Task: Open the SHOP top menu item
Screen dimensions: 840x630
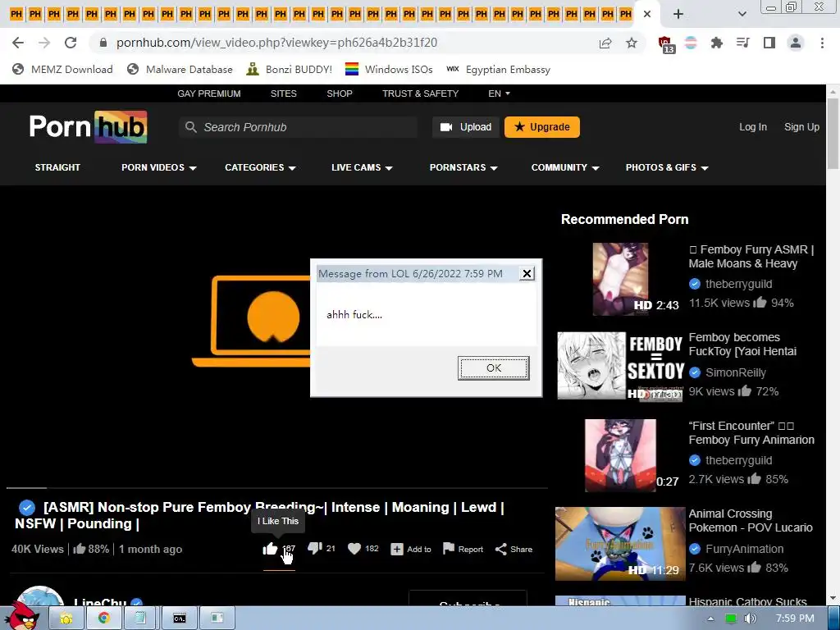Action: click(x=340, y=94)
